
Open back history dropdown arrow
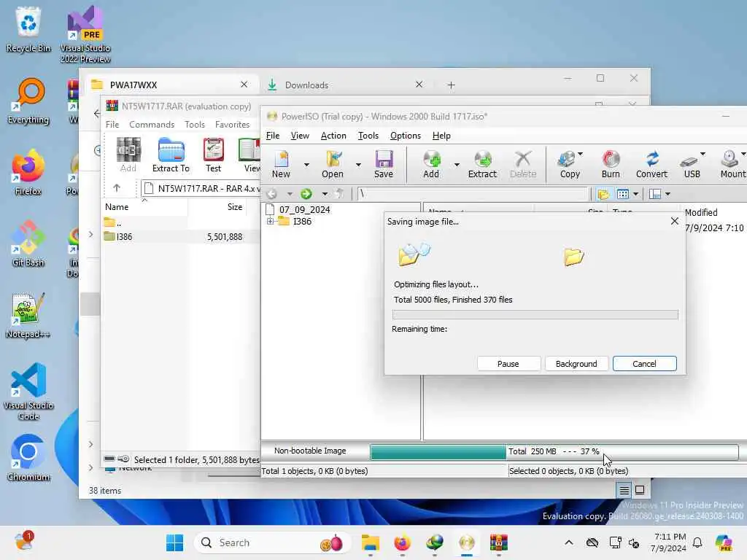pyautogui.click(x=289, y=194)
